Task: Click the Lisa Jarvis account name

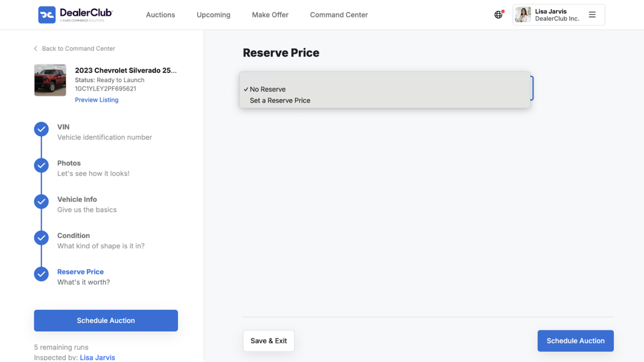Action: (x=551, y=11)
